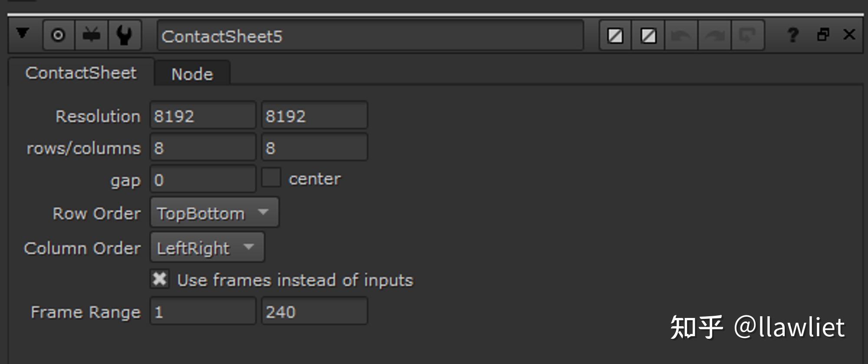
Task: Click the first node color swatch button
Action: click(x=615, y=36)
